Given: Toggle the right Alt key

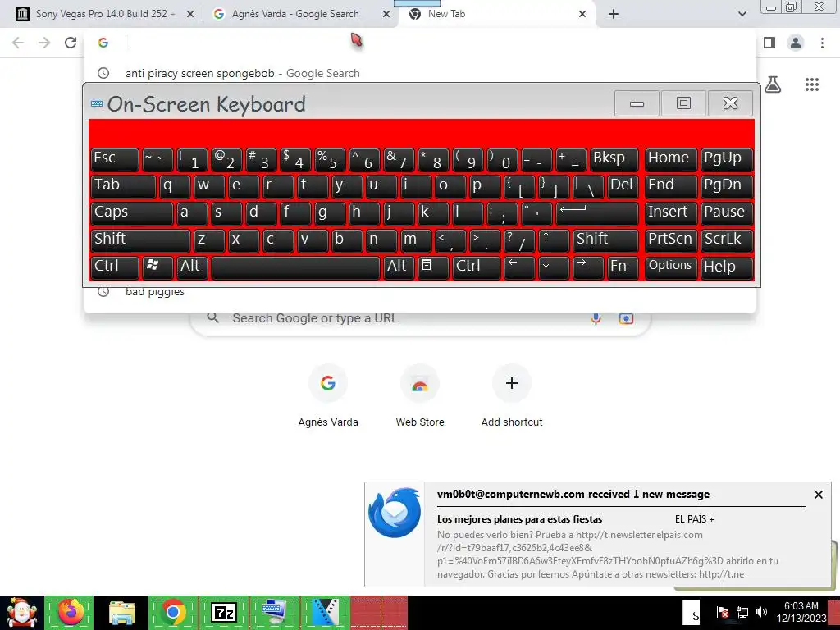Looking at the screenshot, I should tap(399, 268).
